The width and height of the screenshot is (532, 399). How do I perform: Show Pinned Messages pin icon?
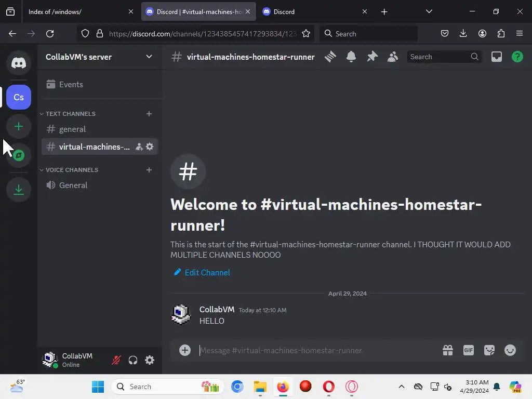pyautogui.click(x=372, y=57)
